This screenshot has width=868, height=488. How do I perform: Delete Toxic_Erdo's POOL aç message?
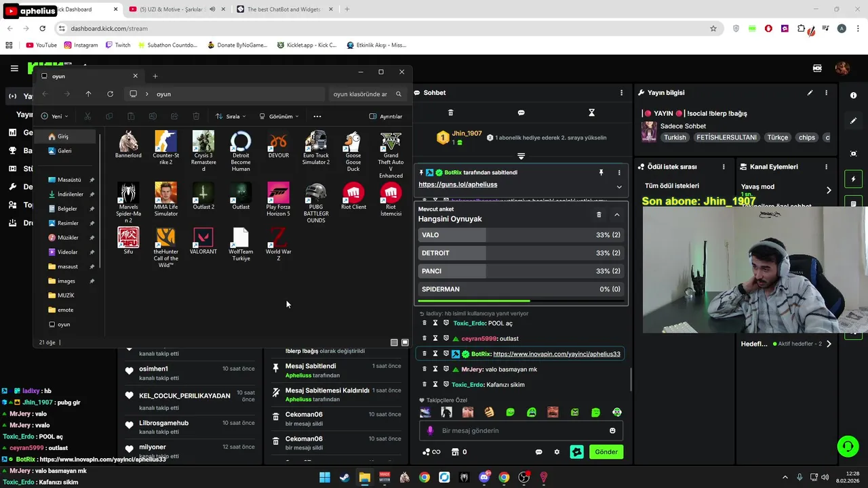(425, 323)
